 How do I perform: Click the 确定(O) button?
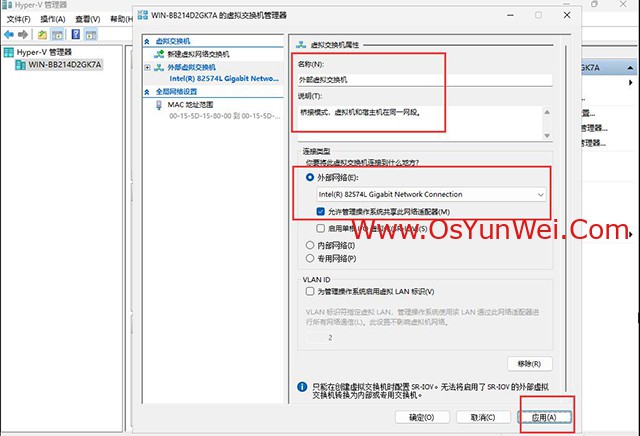click(422, 417)
